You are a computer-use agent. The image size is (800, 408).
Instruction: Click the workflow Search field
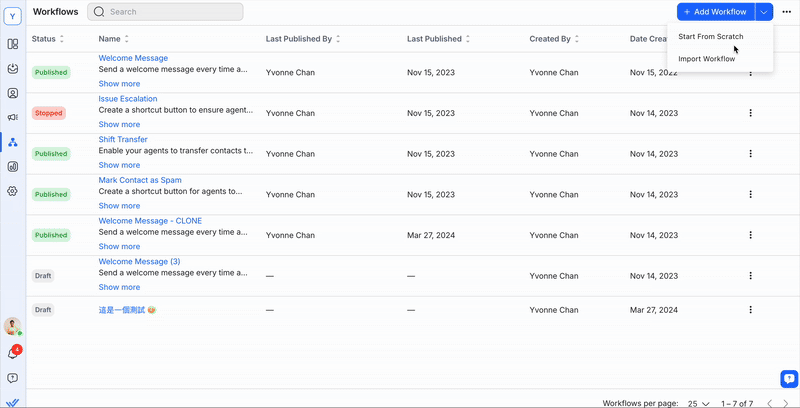[165, 12]
